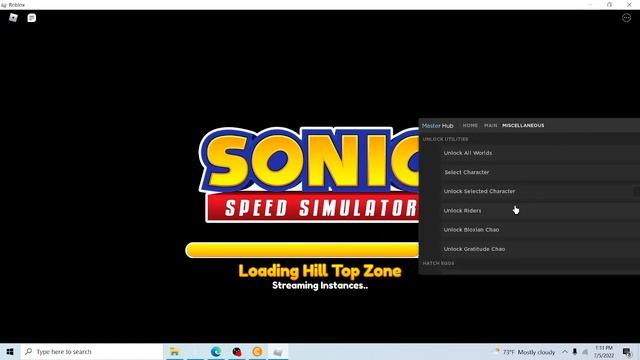Click the Loading Hill Top Zone text
The width and height of the screenshot is (640, 360).
[x=320, y=271]
